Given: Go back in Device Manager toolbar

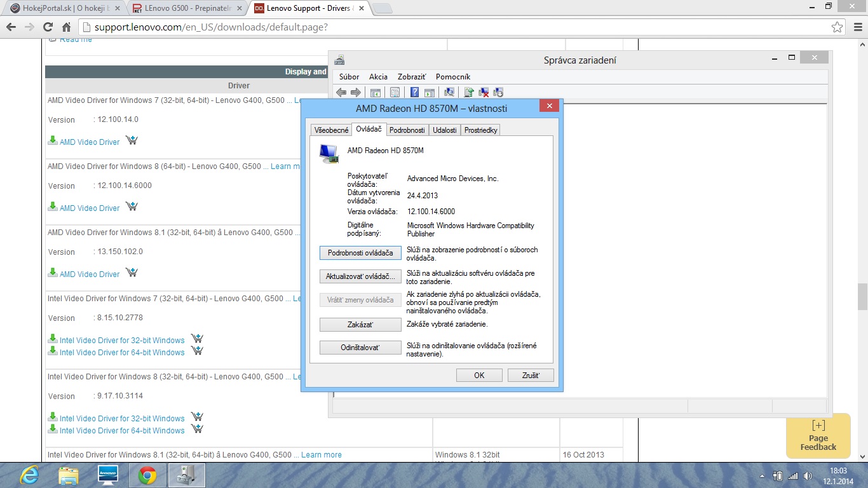Looking at the screenshot, I should tap(341, 92).
